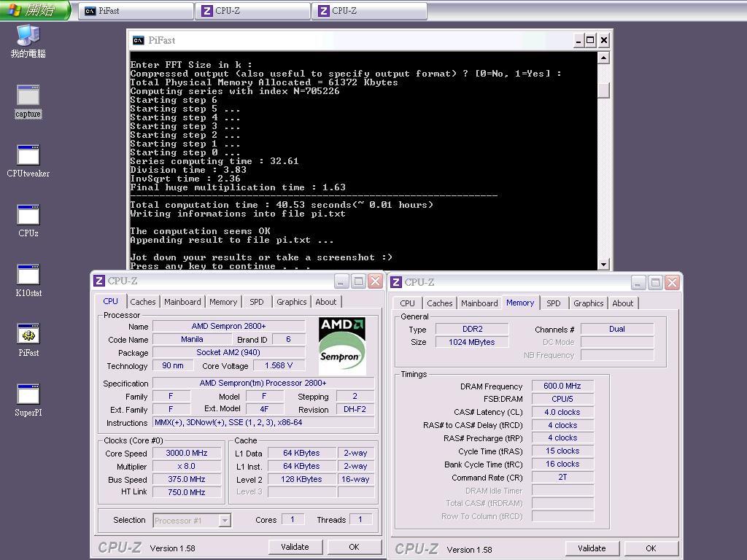Click the memory Size 1024 MBytes field
The height and width of the screenshot is (560, 747).
[x=472, y=342]
